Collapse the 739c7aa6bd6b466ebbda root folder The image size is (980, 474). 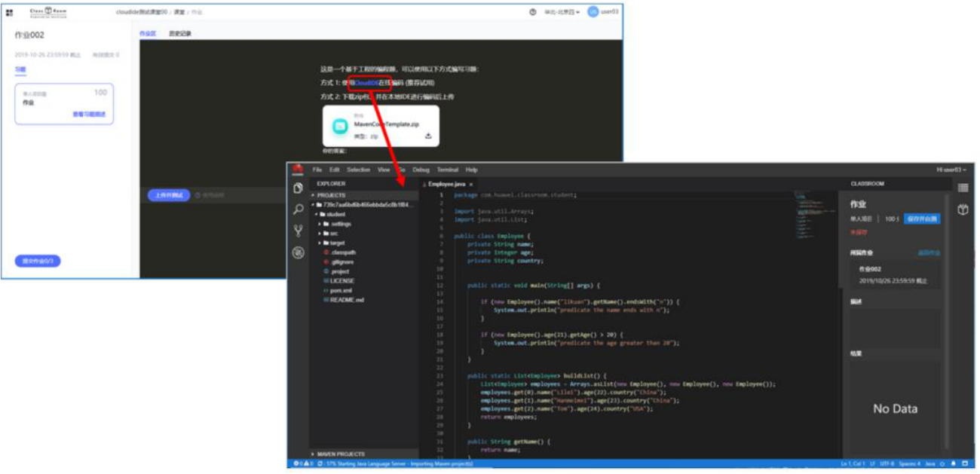(x=364, y=204)
